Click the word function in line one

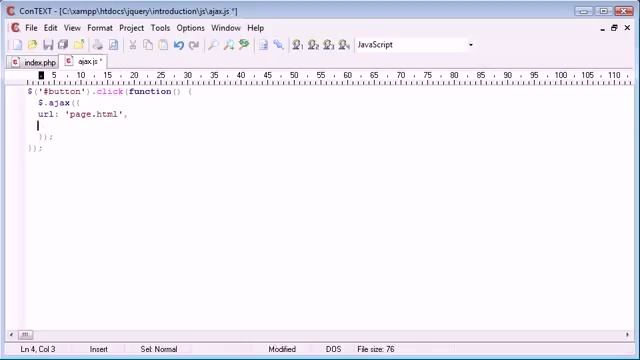(x=150, y=91)
